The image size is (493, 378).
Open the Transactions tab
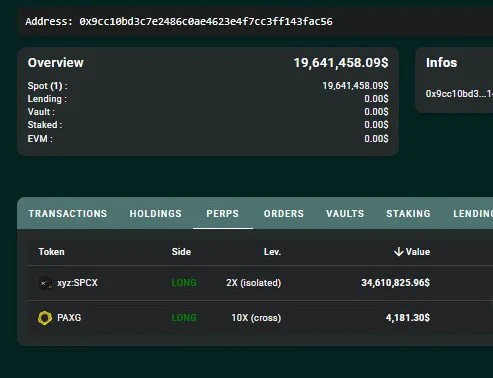[68, 214]
